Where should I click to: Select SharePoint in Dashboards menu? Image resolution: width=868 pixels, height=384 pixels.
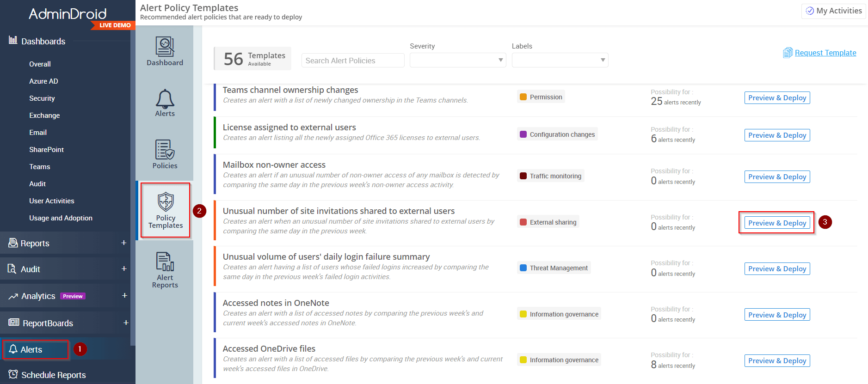coord(46,150)
